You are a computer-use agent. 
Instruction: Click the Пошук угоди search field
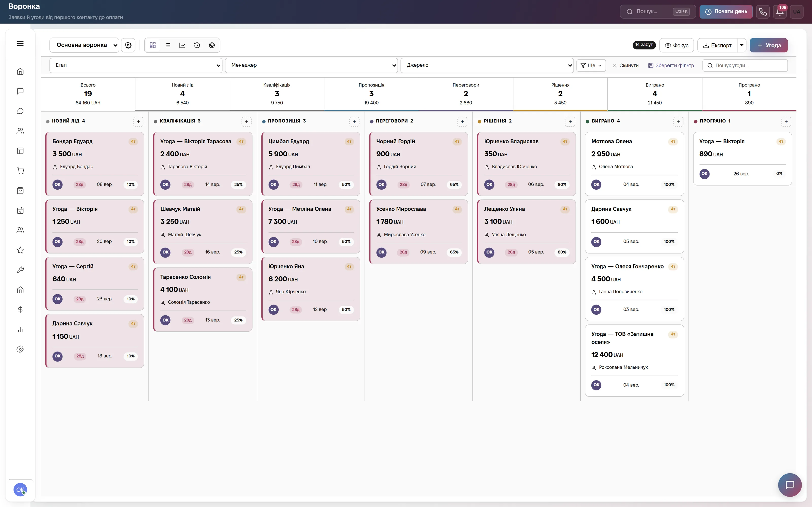pyautogui.click(x=745, y=65)
